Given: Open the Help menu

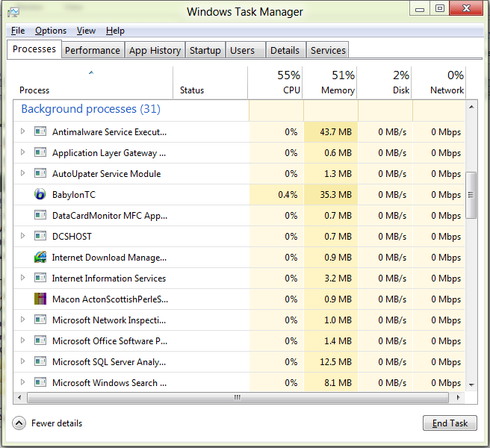Looking at the screenshot, I should pos(115,31).
